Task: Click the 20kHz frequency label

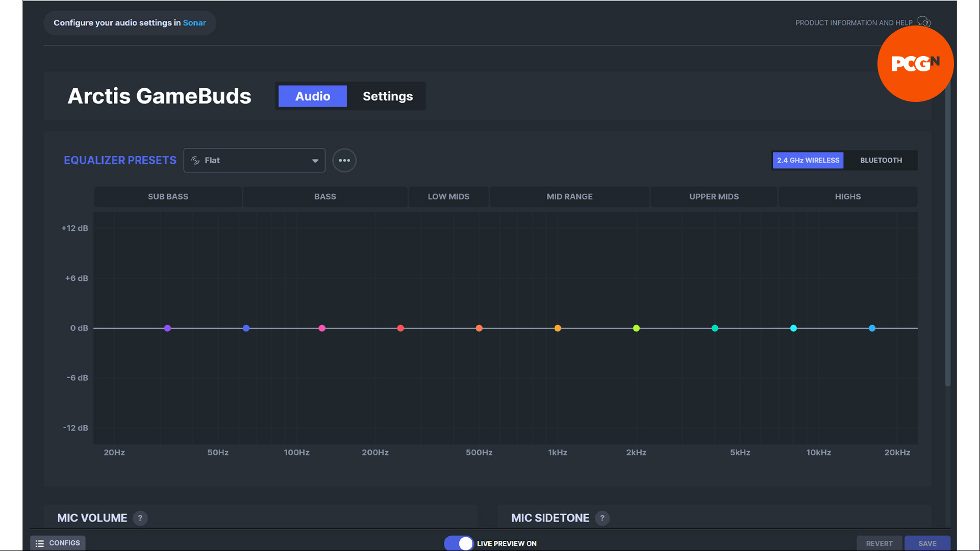Action: [x=897, y=453]
